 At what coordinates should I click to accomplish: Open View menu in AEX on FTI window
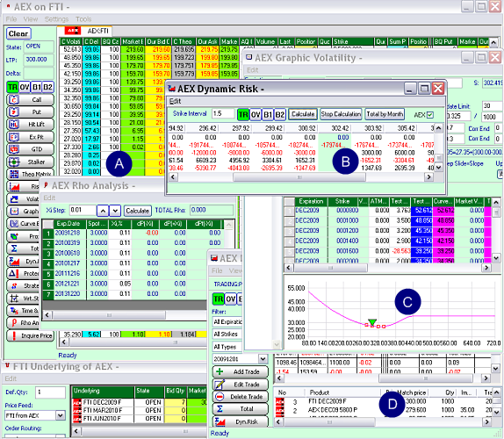tap(31, 19)
